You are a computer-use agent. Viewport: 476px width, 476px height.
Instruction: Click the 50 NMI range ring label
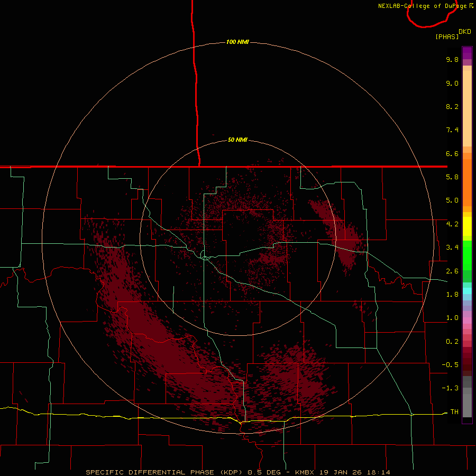pos(237,140)
